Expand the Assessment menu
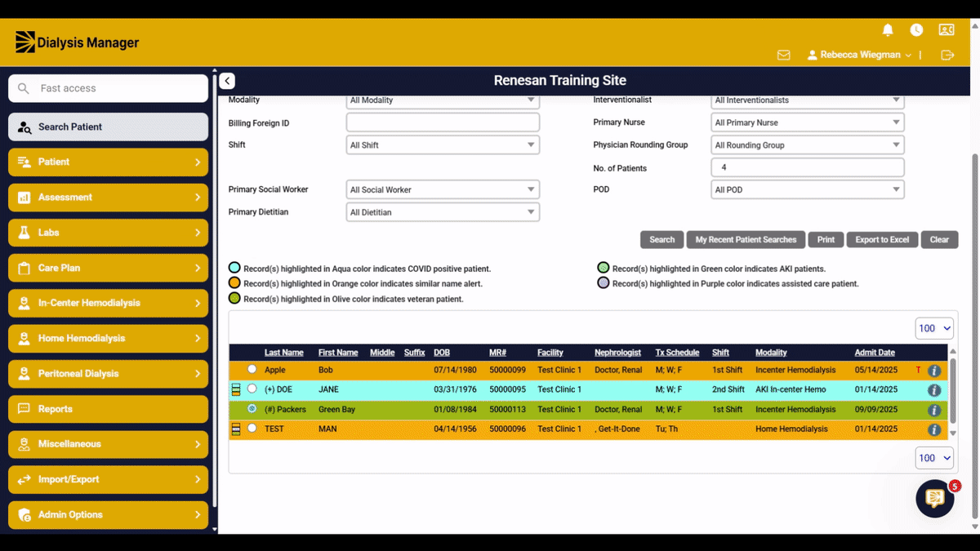Viewport: 980px width, 551px height. point(109,198)
